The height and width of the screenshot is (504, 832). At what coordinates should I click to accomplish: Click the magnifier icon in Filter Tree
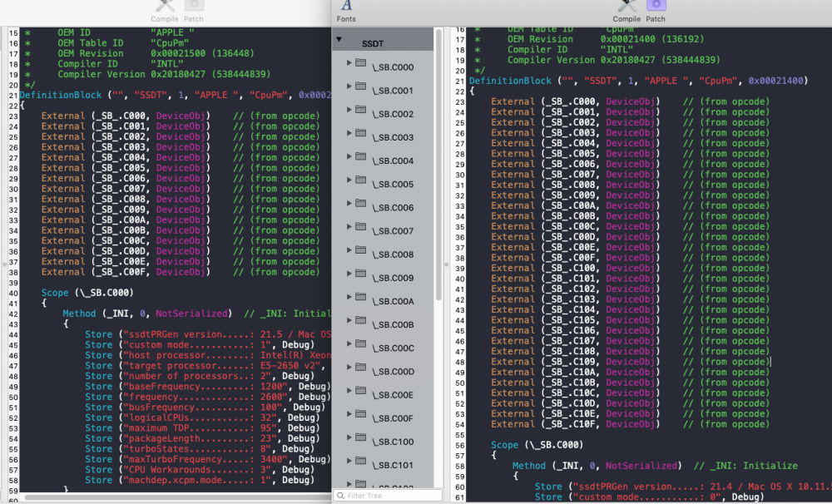pos(340,496)
